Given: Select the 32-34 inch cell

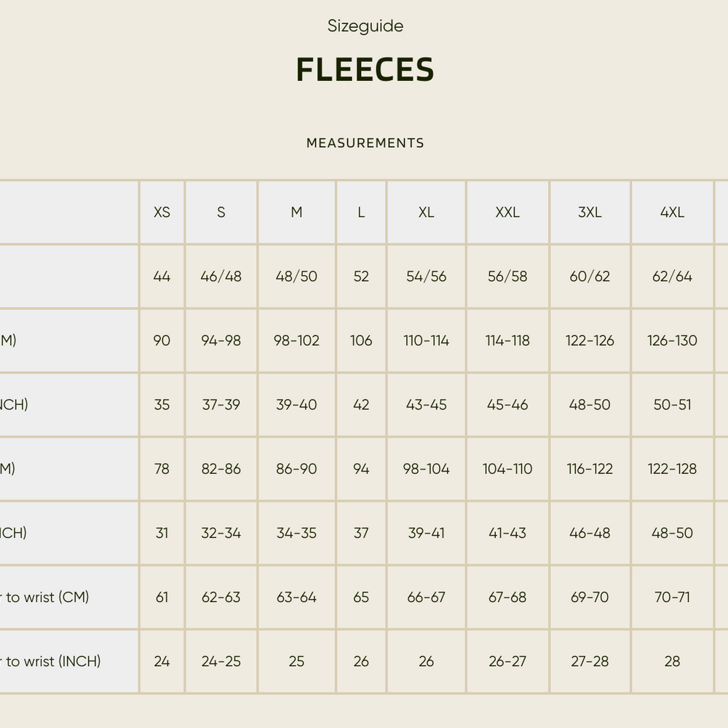Looking at the screenshot, I should point(221,533).
